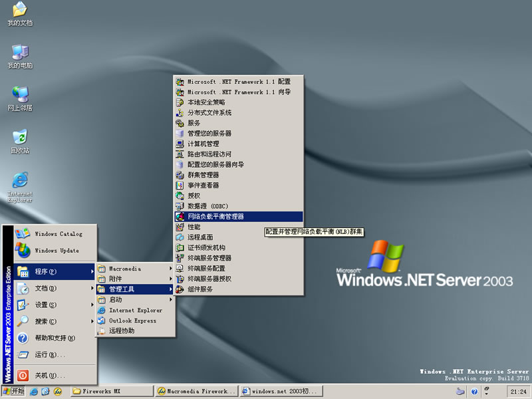Click the tray icon left of the question mark
Viewport: 532px width, 399px height.
(460, 392)
